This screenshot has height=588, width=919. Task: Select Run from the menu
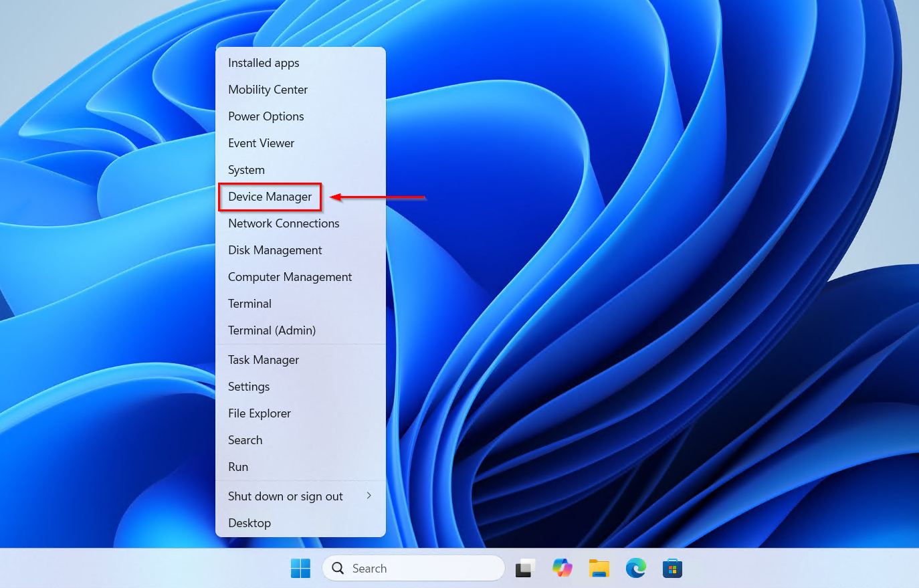pyautogui.click(x=238, y=466)
